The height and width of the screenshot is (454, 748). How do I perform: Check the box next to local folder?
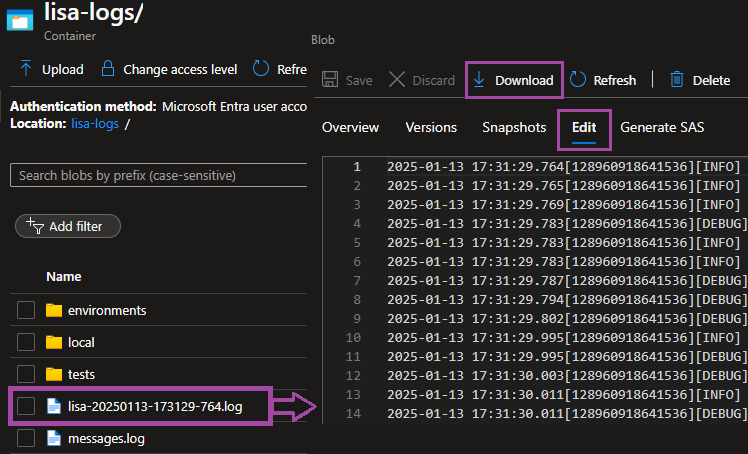pos(26,342)
